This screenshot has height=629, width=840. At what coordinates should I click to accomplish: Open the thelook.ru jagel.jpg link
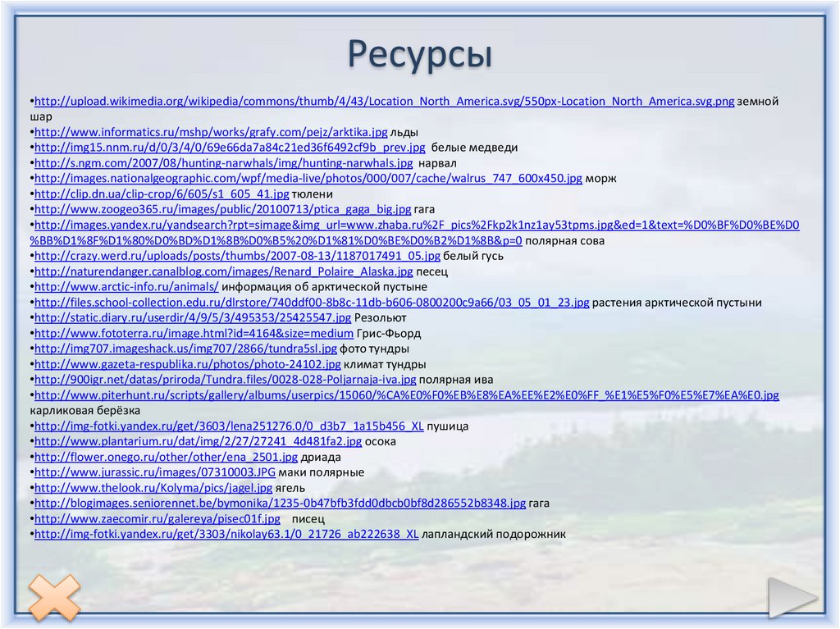153,488
